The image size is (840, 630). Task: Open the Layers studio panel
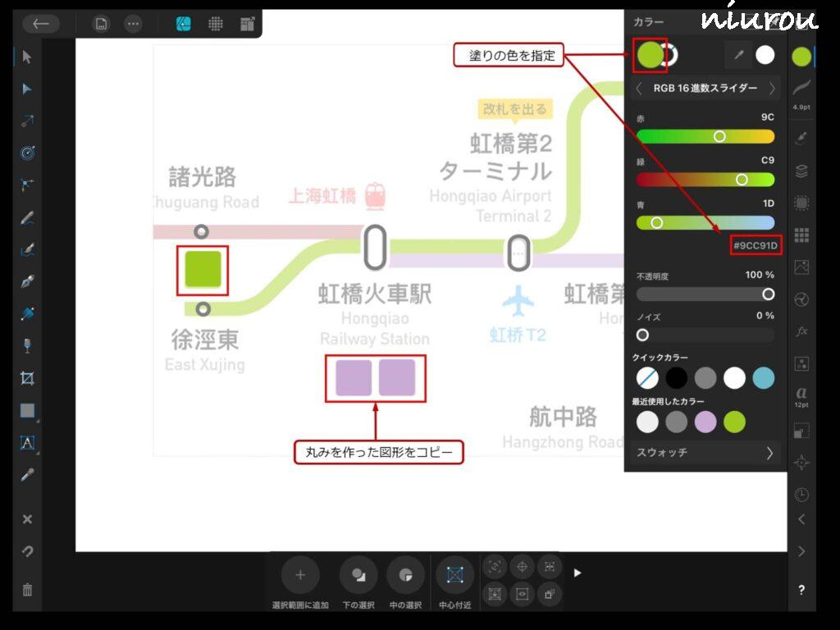(x=801, y=171)
